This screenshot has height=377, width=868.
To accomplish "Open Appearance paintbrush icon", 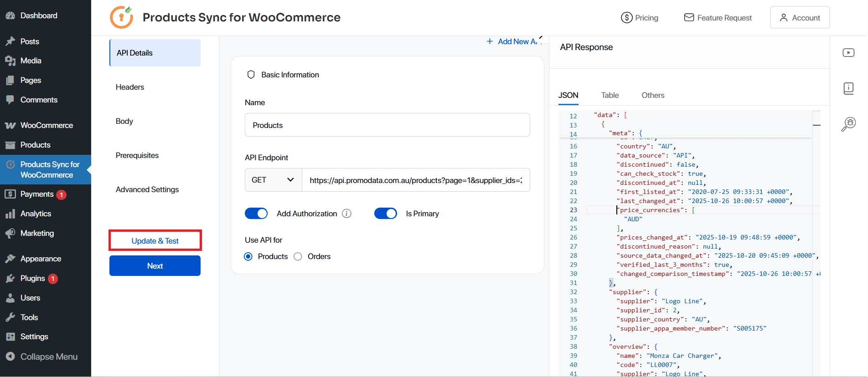I will click(10, 259).
